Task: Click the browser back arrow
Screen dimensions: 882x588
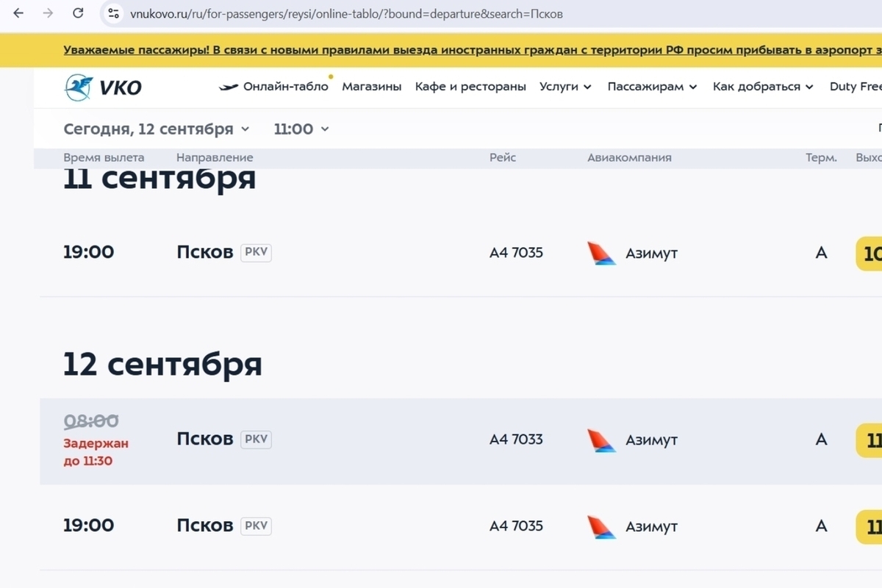Action: [19, 13]
